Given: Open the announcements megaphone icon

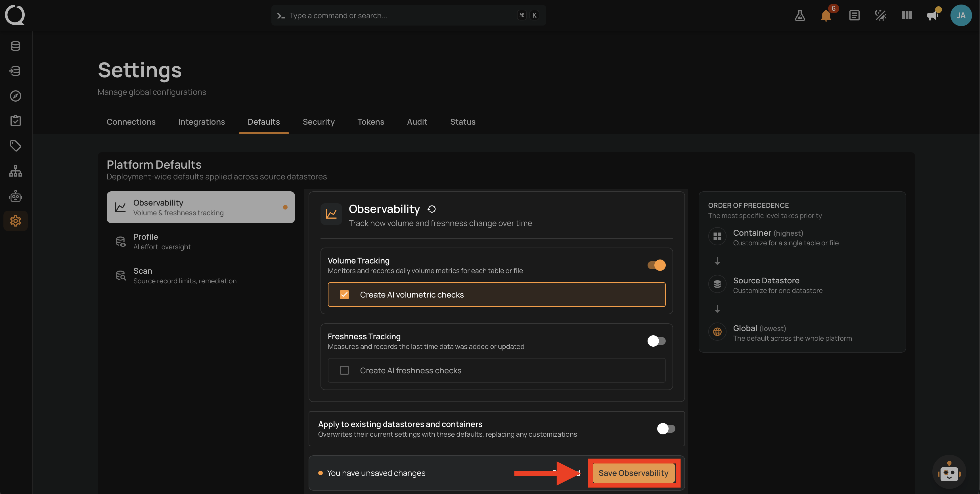Looking at the screenshot, I should click(x=932, y=15).
